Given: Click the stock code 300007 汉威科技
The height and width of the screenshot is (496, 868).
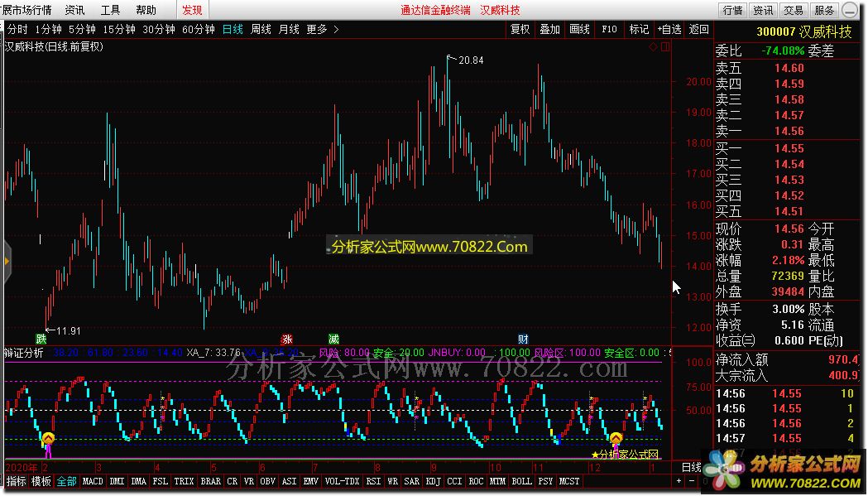Looking at the screenshot, I should (x=804, y=32).
